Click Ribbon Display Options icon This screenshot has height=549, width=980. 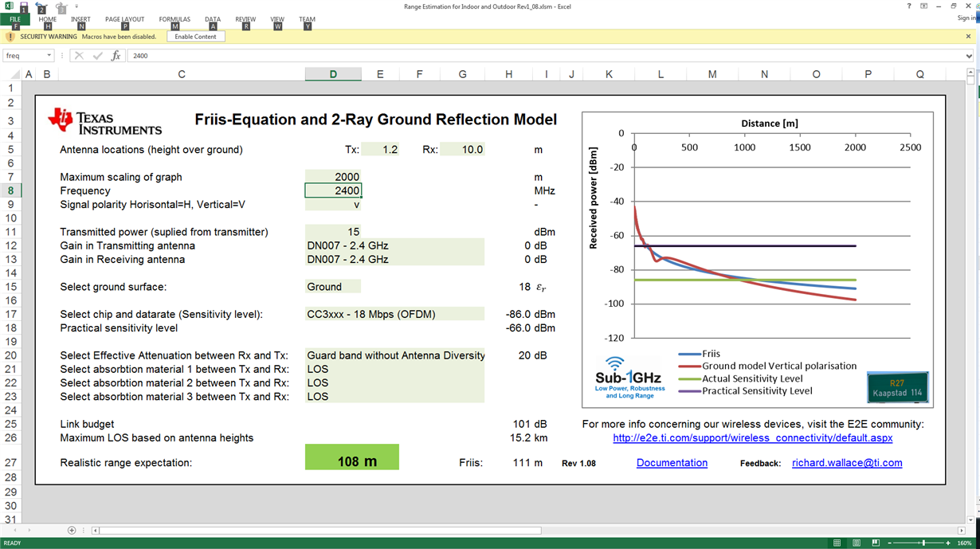(x=924, y=6)
